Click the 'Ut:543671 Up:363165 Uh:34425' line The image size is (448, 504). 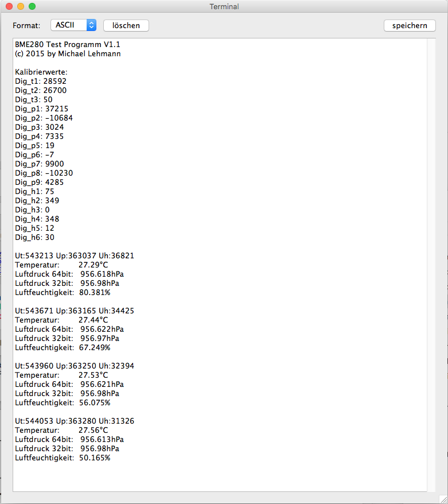click(x=75, y=311)
